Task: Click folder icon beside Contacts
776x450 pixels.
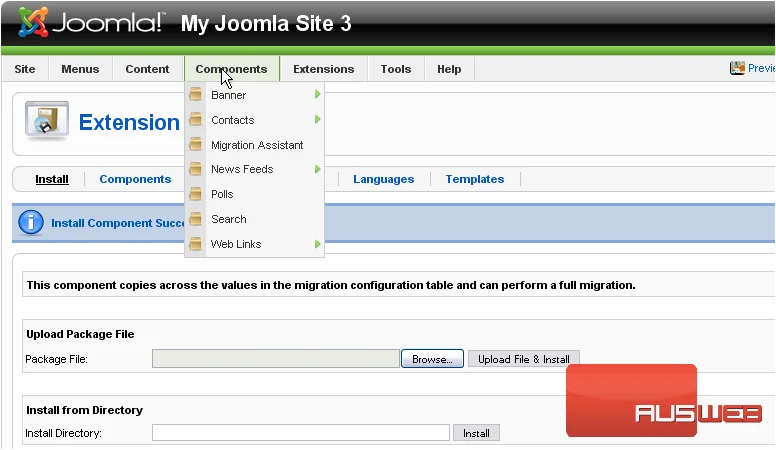Action: click(195, 119)
